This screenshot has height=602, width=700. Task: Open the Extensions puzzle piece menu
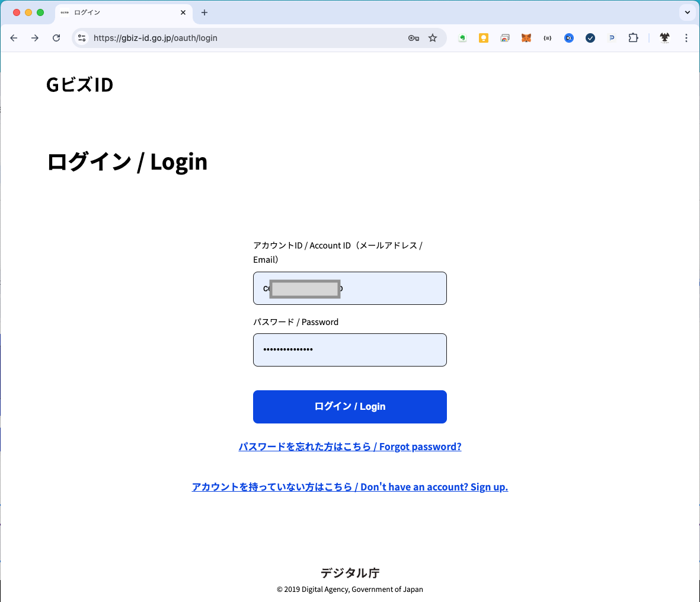[633, 38]
